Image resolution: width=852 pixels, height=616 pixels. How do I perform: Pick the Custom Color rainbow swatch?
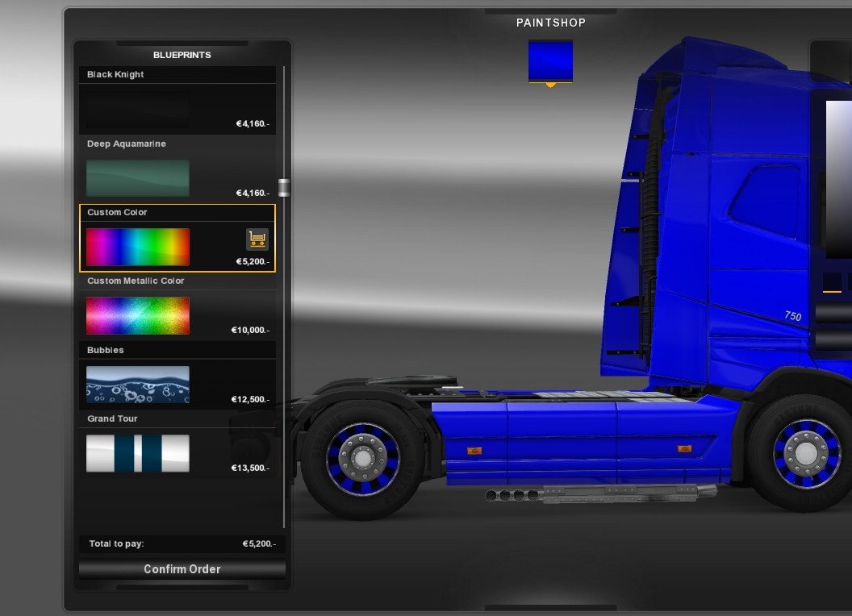[x=137, y=248]
